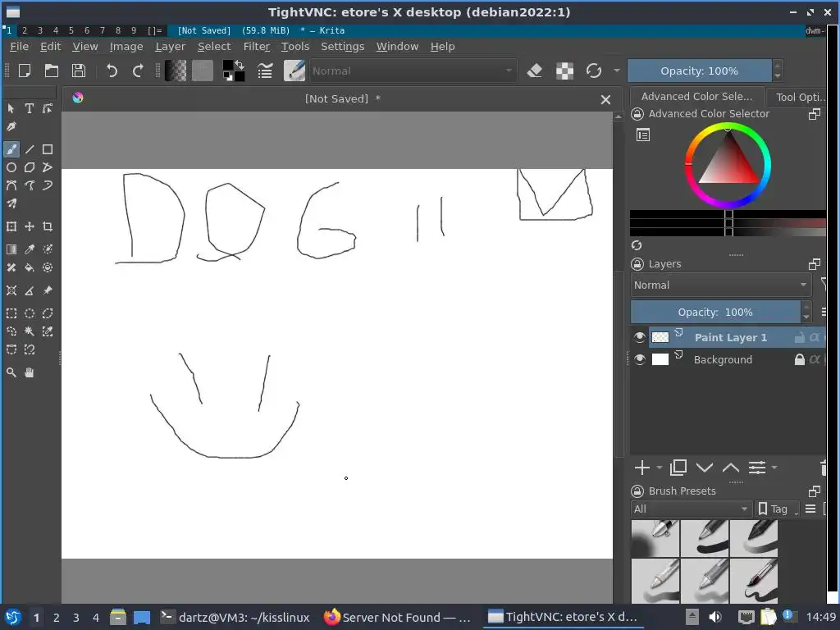The image size is (840, 630).
Task: Activate the Multibrush tool
Action: 11,203
